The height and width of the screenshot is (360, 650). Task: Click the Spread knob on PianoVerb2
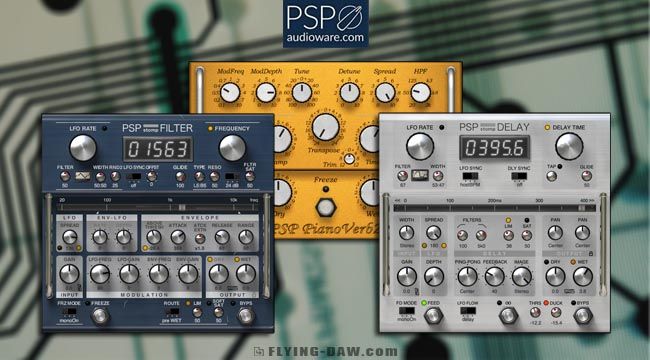(385, 92)
